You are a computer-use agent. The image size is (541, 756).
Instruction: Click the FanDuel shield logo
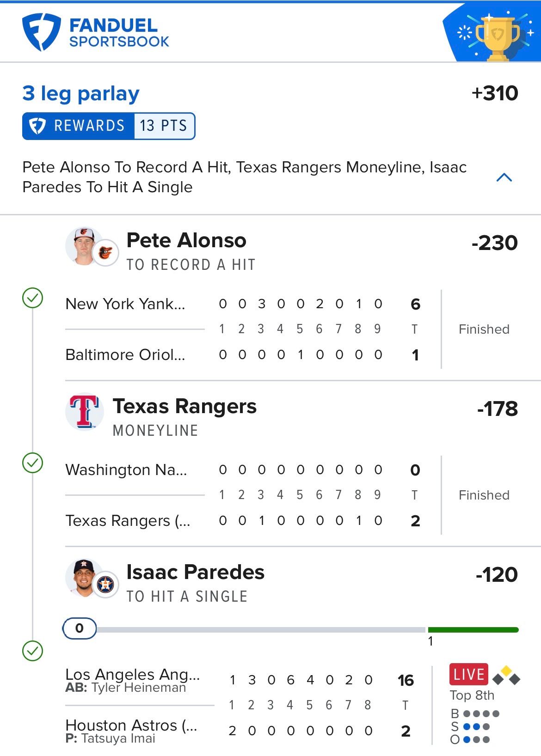(x=42, y=32)
